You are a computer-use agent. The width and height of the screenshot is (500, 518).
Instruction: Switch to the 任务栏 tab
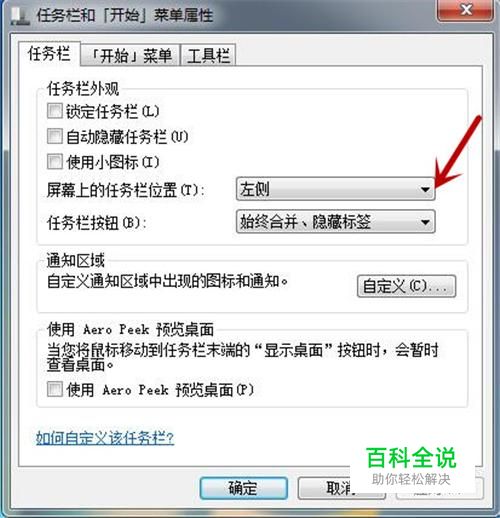[x=49, y=54]
